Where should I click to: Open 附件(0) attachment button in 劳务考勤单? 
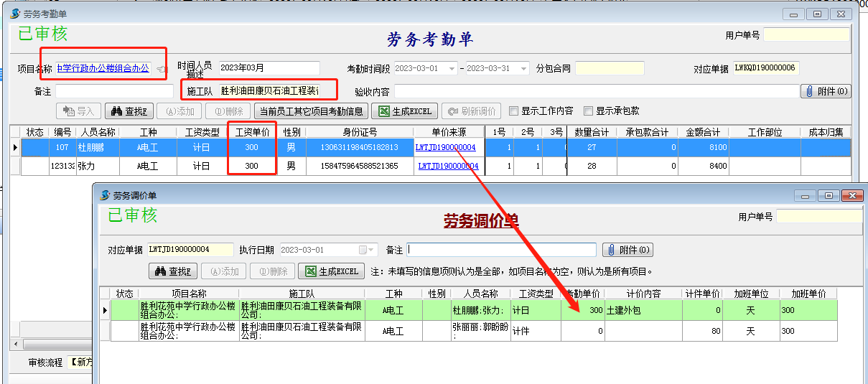coord(826,91)
